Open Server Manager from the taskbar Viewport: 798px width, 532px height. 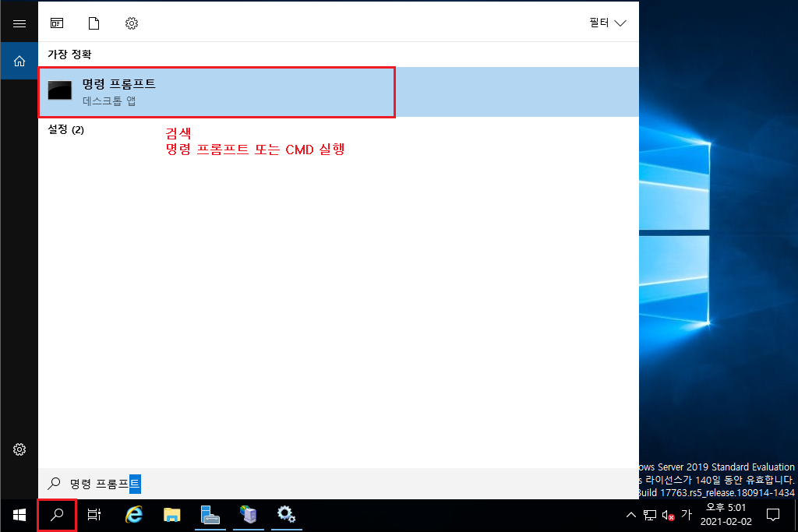210,515
